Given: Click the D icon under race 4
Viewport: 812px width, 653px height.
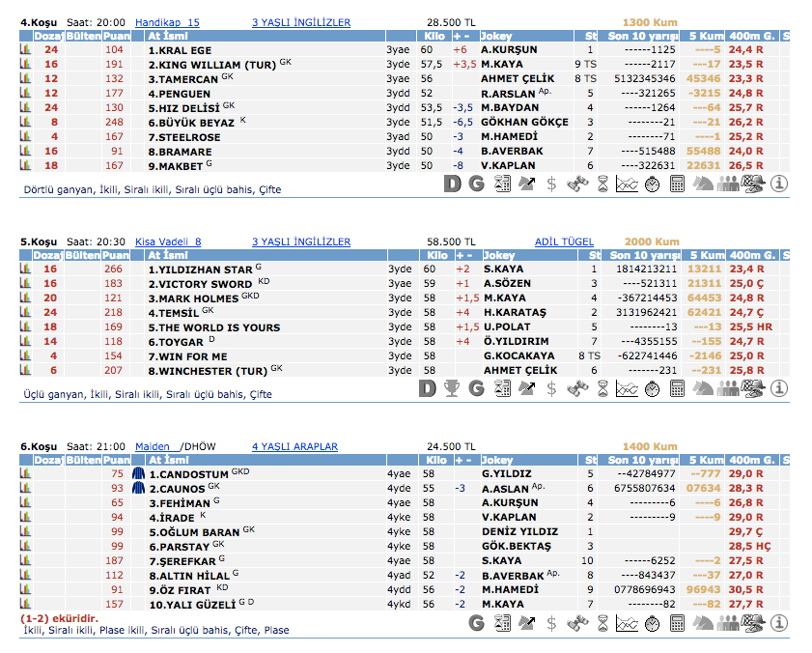Looking at the screenshot, I should (x=453, y=183).
